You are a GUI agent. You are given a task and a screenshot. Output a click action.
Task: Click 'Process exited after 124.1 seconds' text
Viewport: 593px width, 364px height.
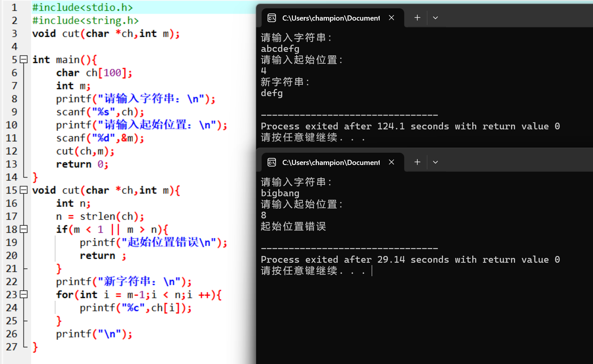pyautogui.click(x=355, y=126)
